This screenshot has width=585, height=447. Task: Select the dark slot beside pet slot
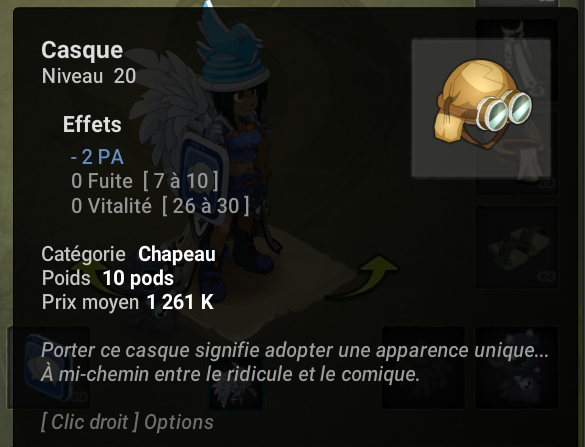pyautogui.click(x=423, y=368)
